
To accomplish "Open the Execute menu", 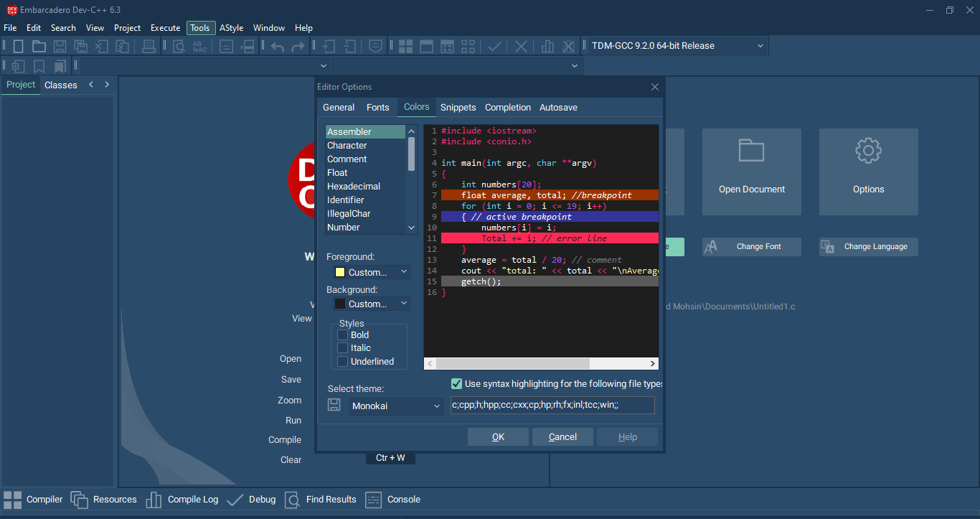I will [x=165, y=28].
